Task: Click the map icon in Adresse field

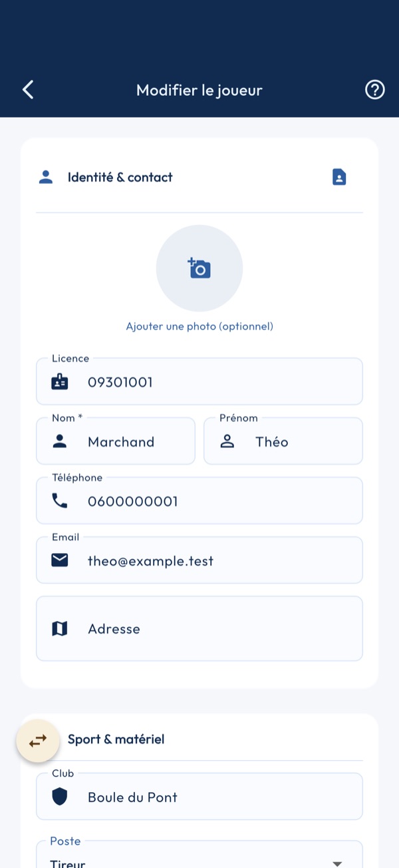Action: point(60,629)
